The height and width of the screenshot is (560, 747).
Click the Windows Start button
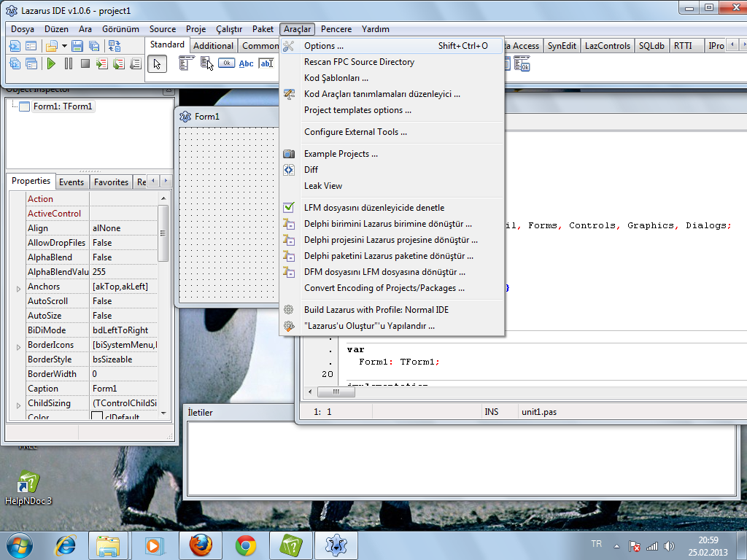20,545
